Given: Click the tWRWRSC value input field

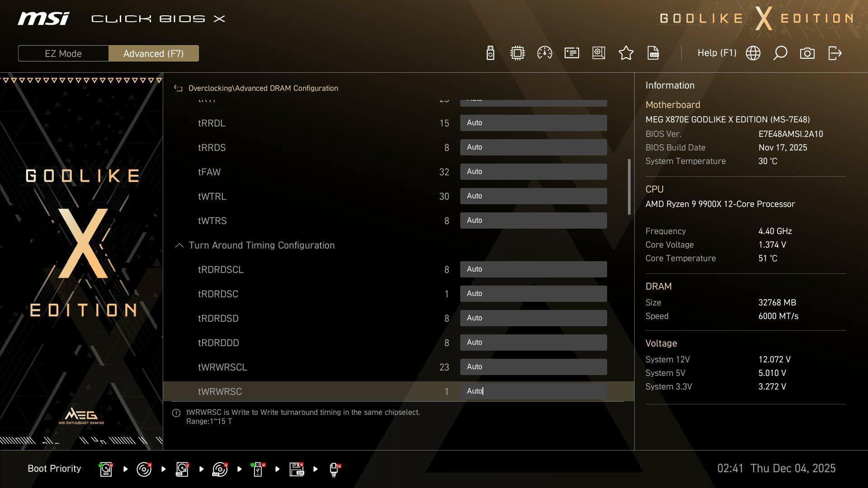Looking at the screenshot, I should [x=533, y=391].
